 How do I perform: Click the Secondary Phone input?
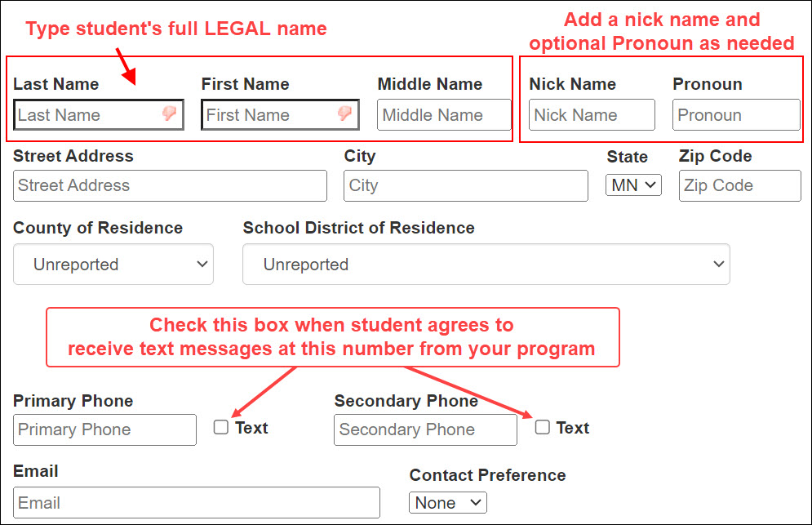(x=425, y=429)
